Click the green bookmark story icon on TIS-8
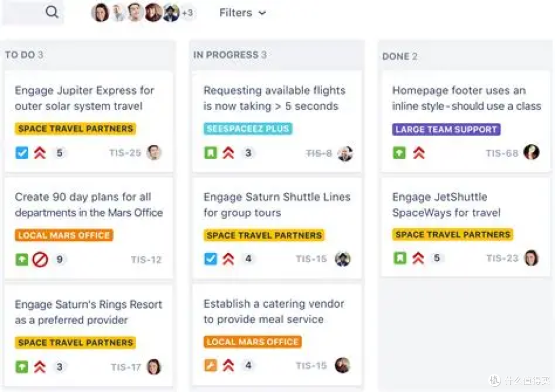This screenshot has width=555, height=392. (211, 153)
